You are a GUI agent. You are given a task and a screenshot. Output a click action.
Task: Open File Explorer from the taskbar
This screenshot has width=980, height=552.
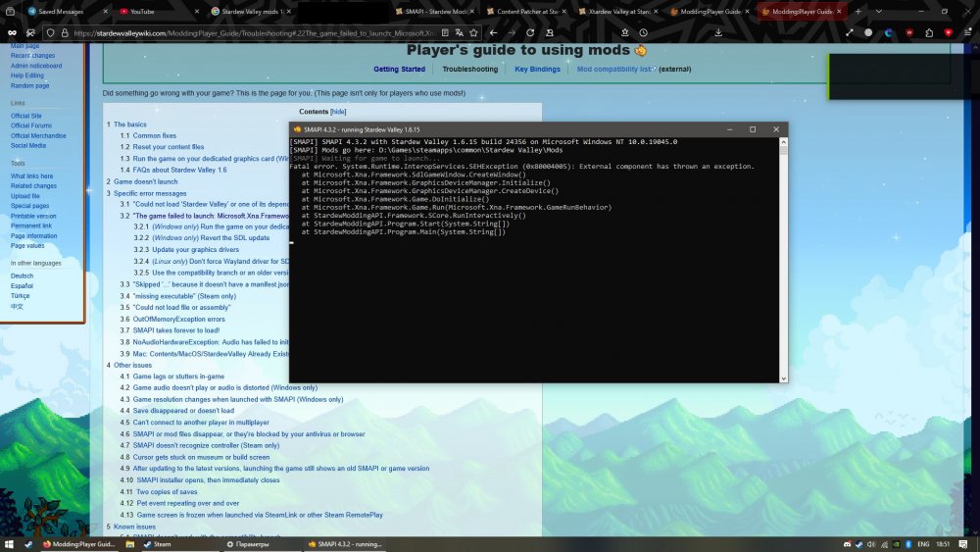(x=130, y=544)
